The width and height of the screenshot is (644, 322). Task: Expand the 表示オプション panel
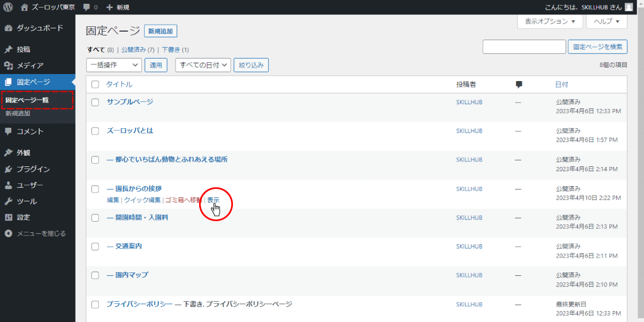[550, 21]
